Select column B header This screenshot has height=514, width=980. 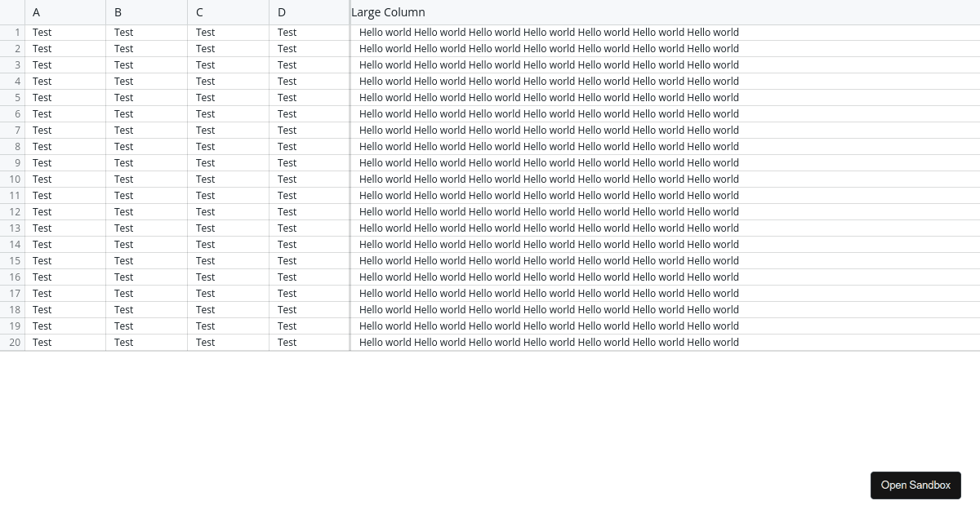147,12
